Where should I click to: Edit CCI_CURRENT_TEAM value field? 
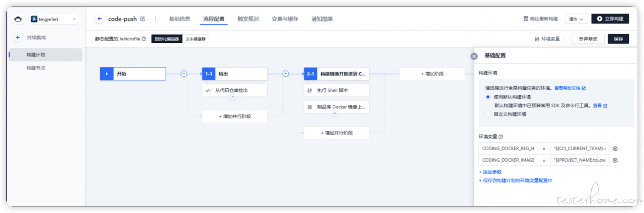(579, 148)
